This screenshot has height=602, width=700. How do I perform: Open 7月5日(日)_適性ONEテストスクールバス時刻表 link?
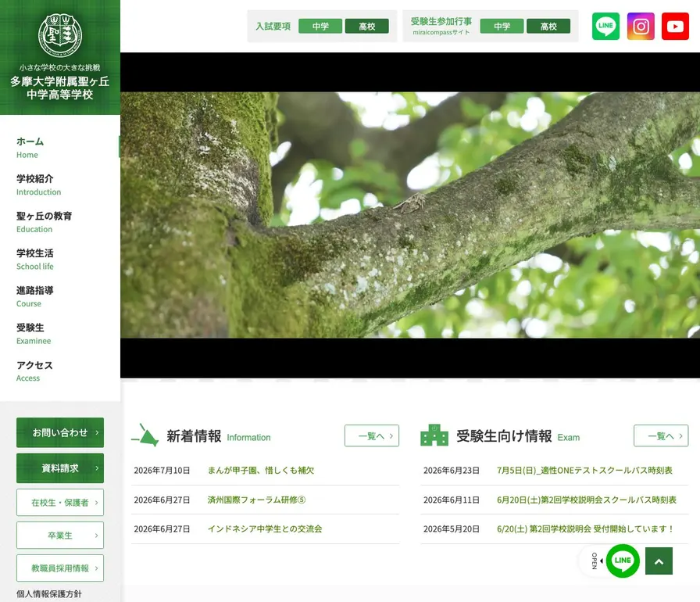(584, 470)
